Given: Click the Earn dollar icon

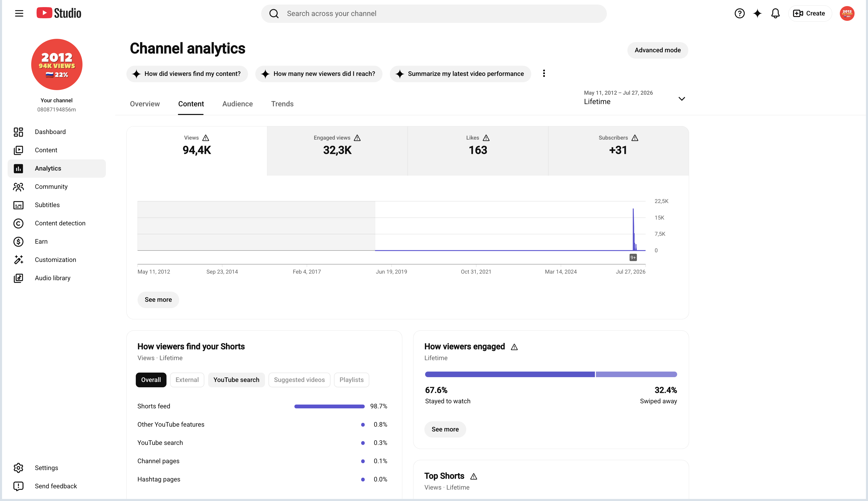Looking at the screenshot, I should pos(18,242).
